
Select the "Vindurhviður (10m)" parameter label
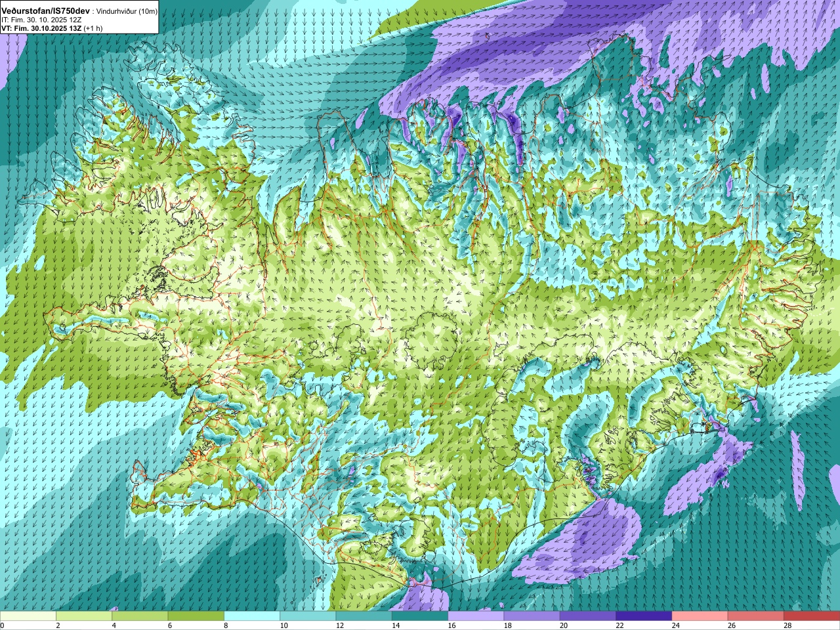click(126, 12)
